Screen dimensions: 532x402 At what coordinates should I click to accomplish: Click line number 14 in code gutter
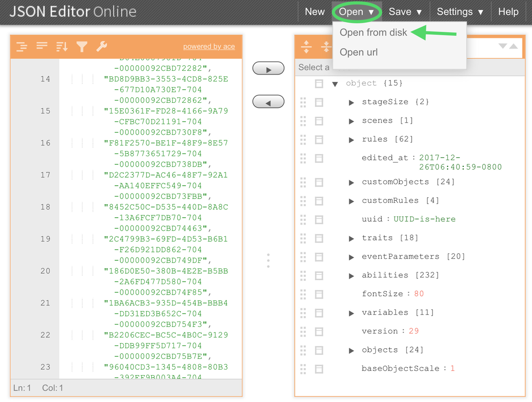point(45,79)
